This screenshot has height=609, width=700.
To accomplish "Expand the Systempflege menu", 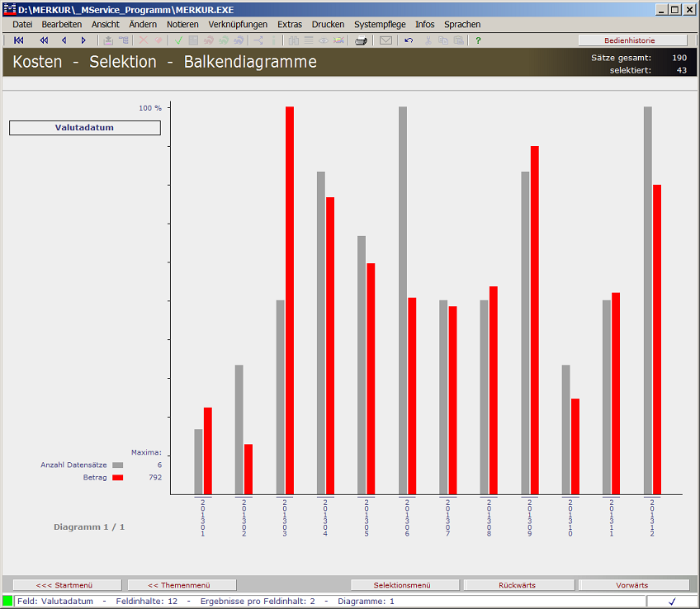I will click(x=380, y=25).
